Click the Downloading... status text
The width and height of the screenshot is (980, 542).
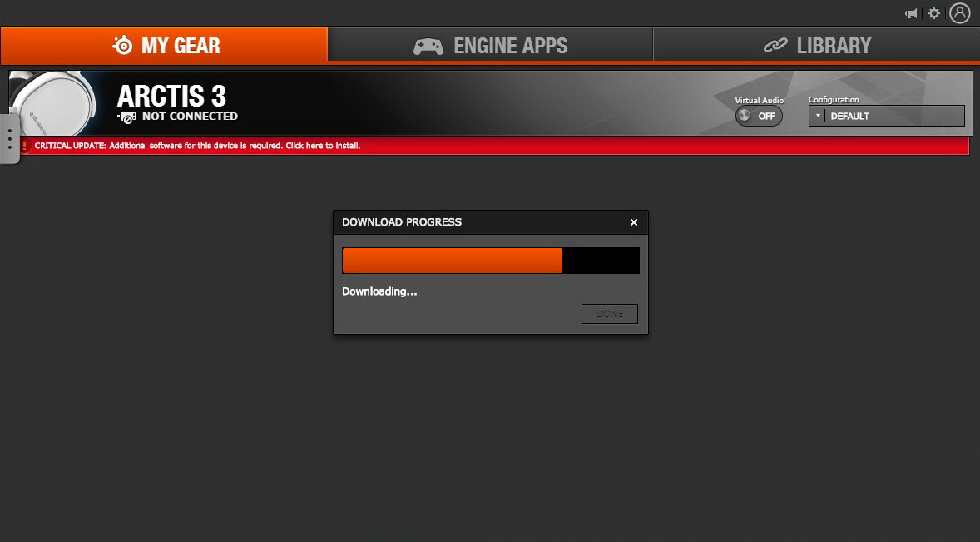[379, 291]
